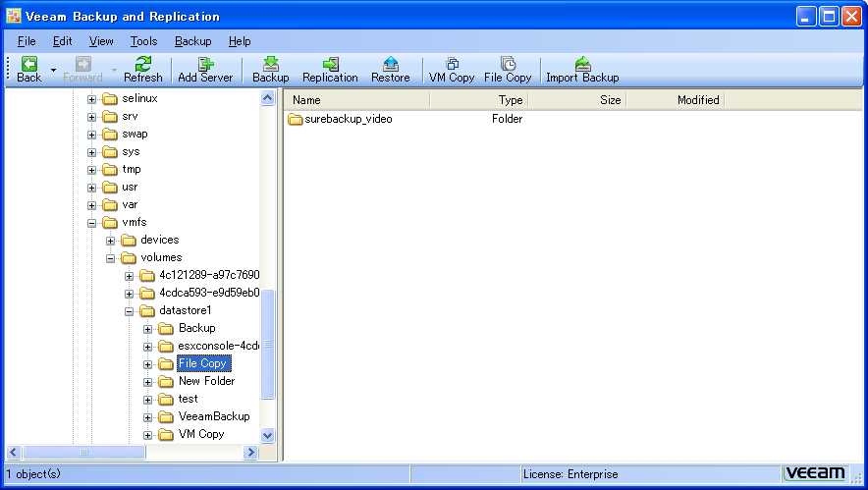Select the File Copy tree item

(203, 363)
